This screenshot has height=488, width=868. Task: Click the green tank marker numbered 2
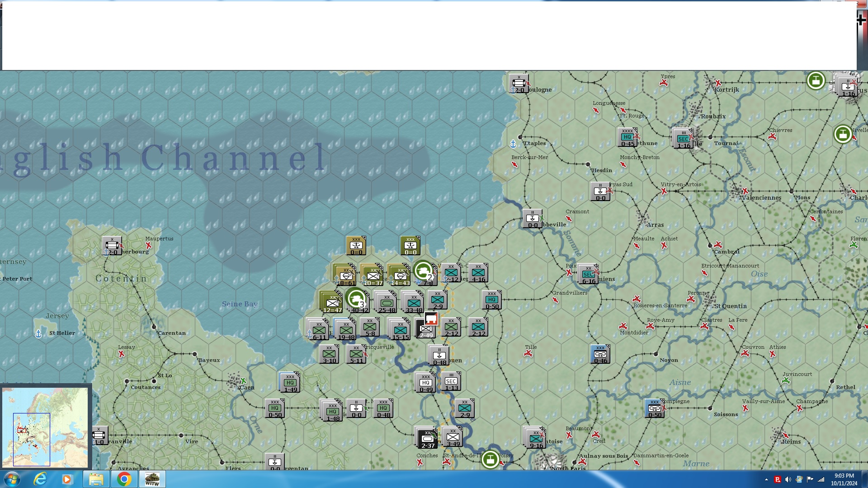pos(424,271)
